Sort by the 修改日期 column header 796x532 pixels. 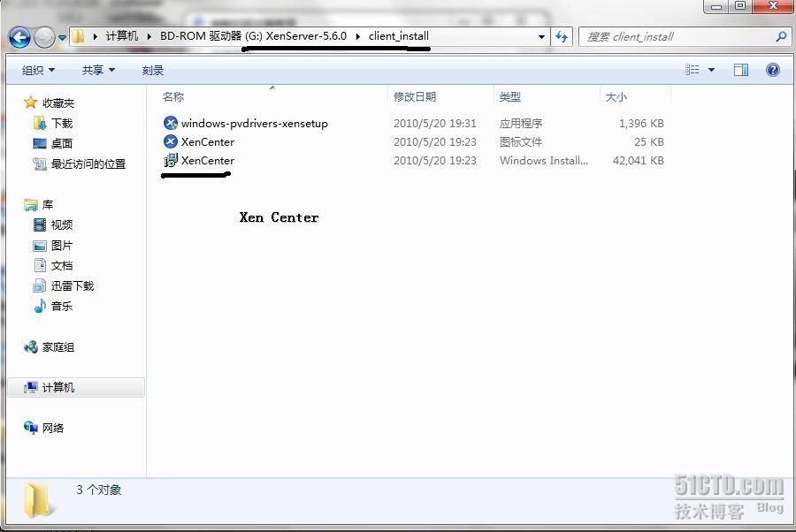[415, 96]
